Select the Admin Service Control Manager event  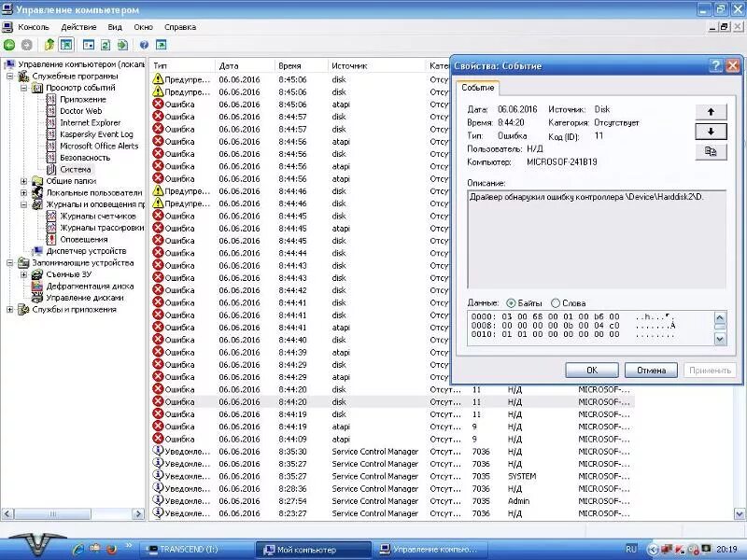(391, 501)
